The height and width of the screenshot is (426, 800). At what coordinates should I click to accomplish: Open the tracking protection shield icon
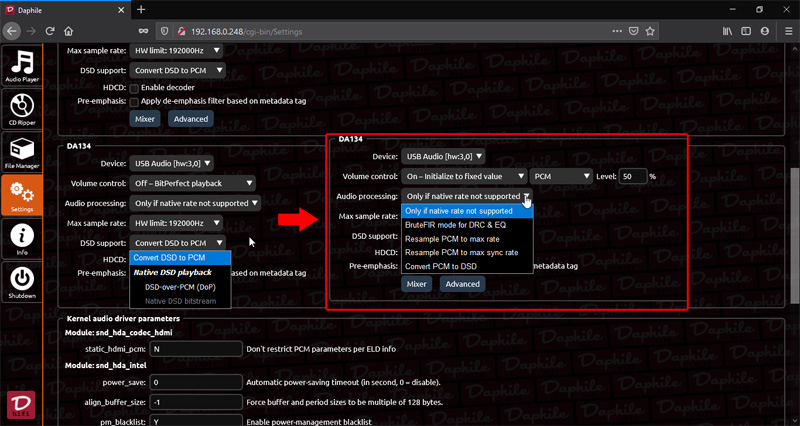165,31
